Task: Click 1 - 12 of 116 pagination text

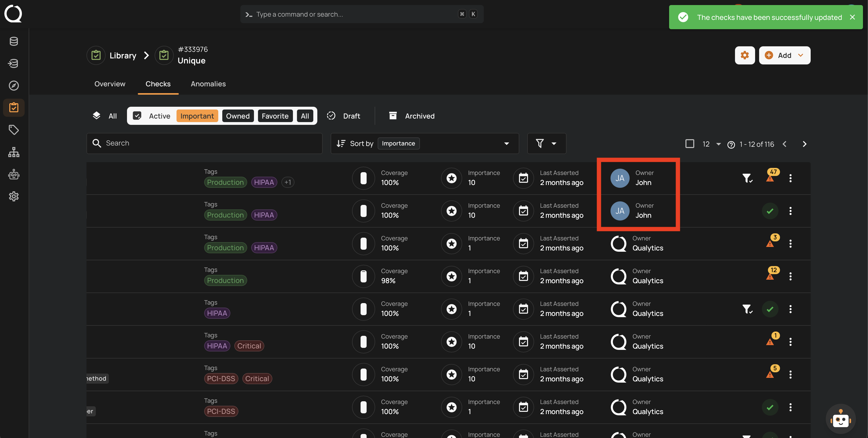Action: click(756, 144)
